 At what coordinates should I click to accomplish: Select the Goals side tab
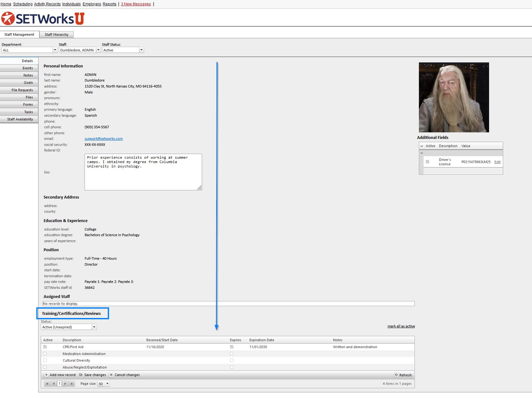click(x=19, y=82)
